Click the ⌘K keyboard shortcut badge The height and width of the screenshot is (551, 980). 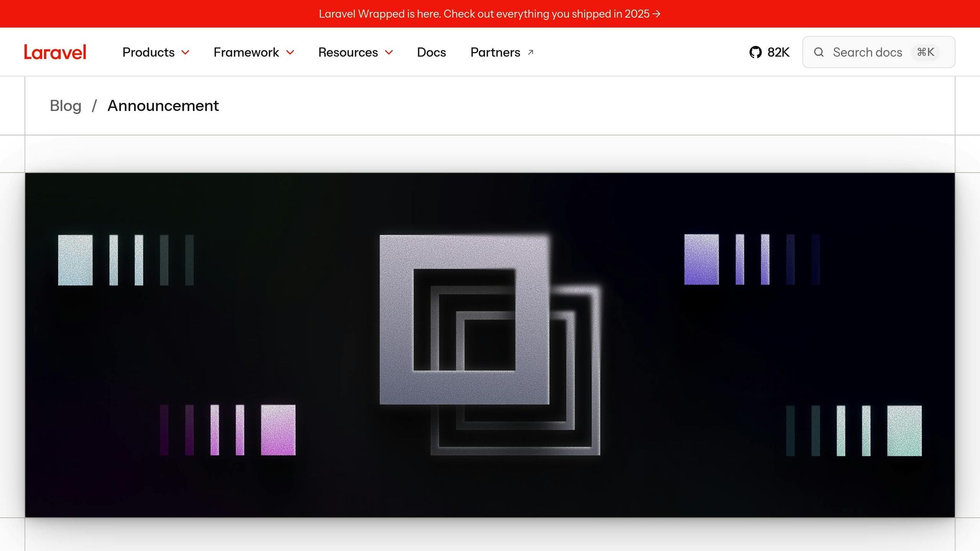click(x=925, y=52)
